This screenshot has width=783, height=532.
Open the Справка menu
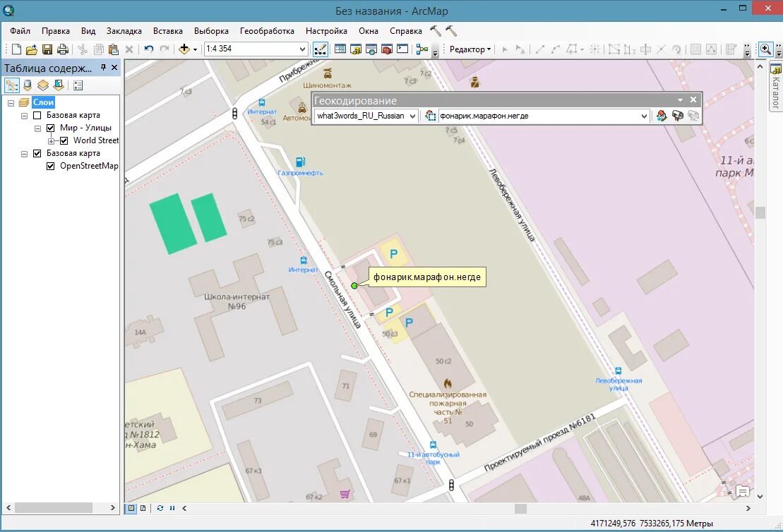coord(405,31)
